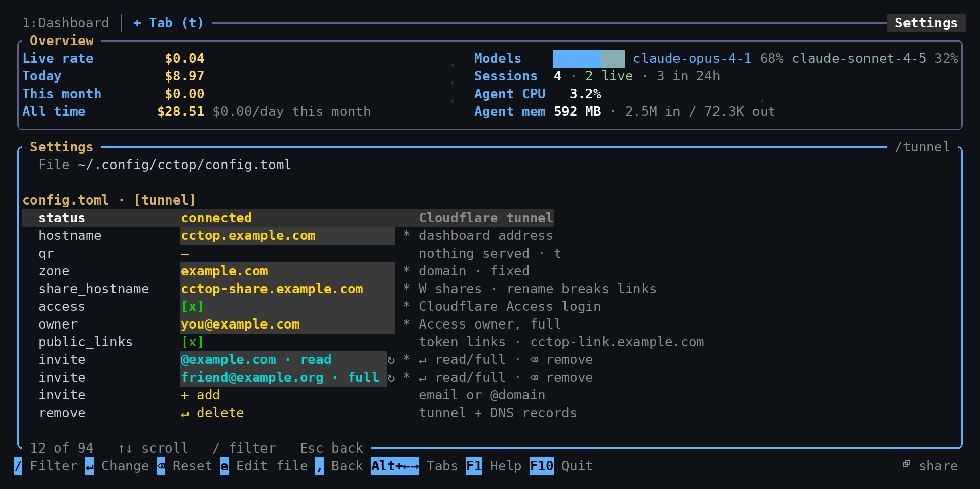This screenshot has height=489, width=980.
Task: Select the status row showing 'connected'
Action: (x=288, y=218)
